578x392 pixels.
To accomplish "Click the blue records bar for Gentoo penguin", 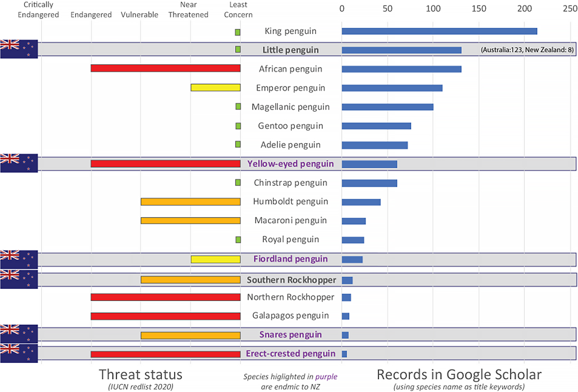I will (x=376, y=126).
